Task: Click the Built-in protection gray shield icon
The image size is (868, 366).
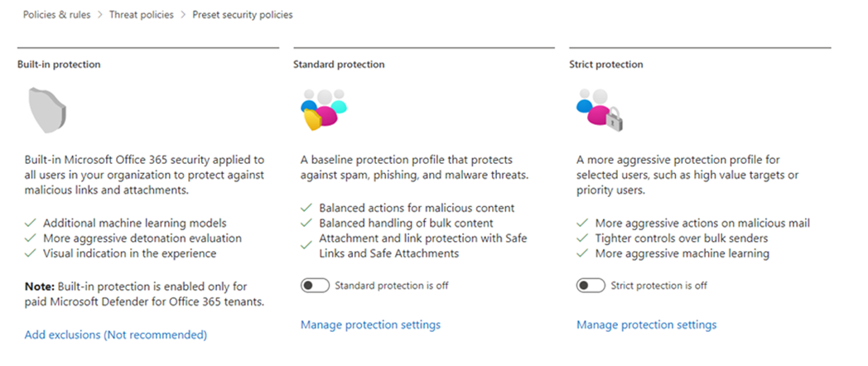Action: pyautogui.click(x=47, y=110)
